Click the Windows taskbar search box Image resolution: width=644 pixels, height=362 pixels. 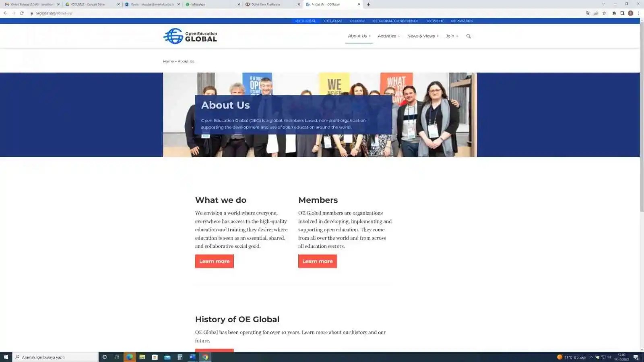56,357
